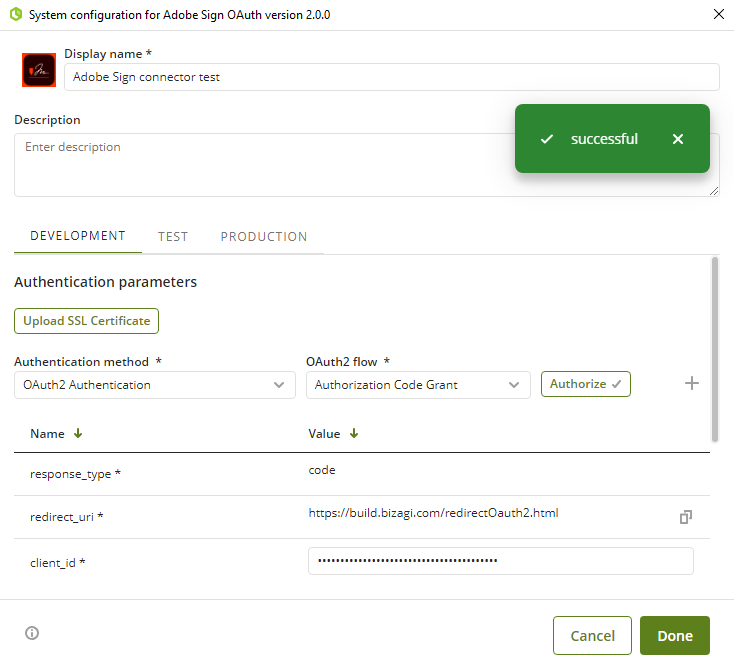Viewport: 734px width, 671px height.
Task: Switch to the TEST tab
Action: point(173,237)
